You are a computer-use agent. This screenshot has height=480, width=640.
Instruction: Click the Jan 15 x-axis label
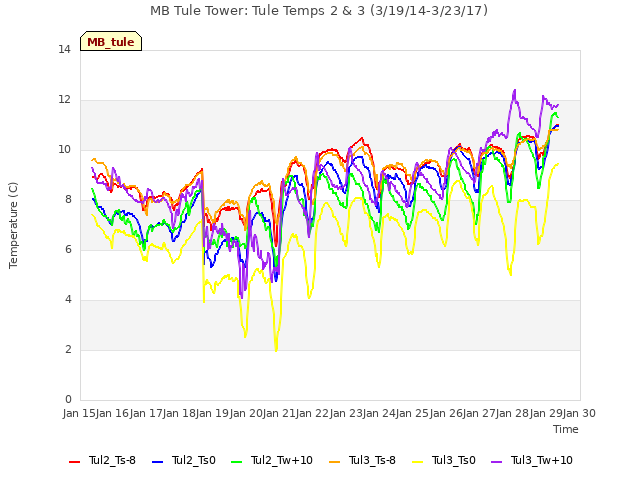79,413
